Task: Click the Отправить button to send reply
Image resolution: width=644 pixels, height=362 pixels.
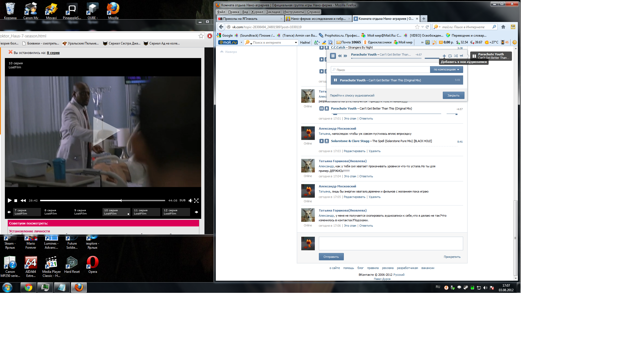Action: [x=331, y=257]
